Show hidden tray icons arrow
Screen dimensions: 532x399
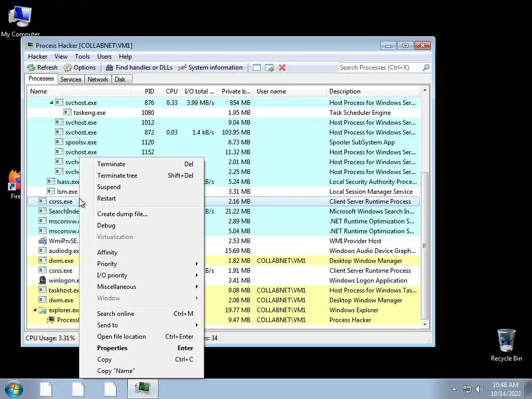click(x=454, y=389)
